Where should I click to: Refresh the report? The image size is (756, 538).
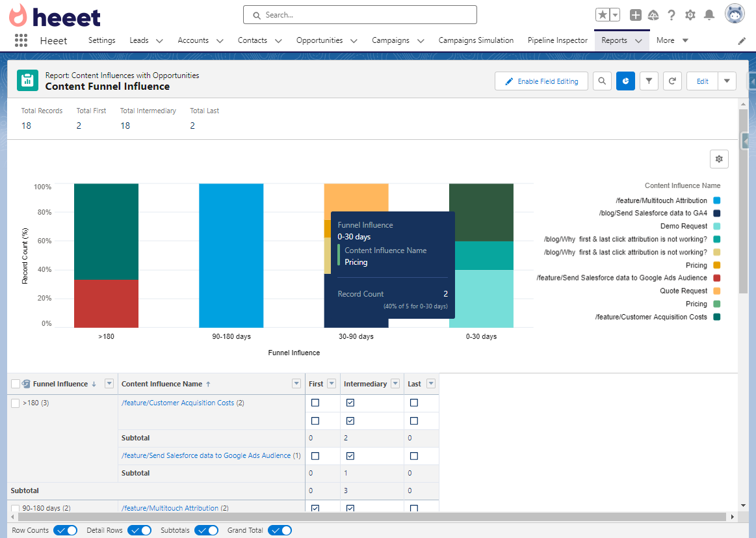[672, 81]
